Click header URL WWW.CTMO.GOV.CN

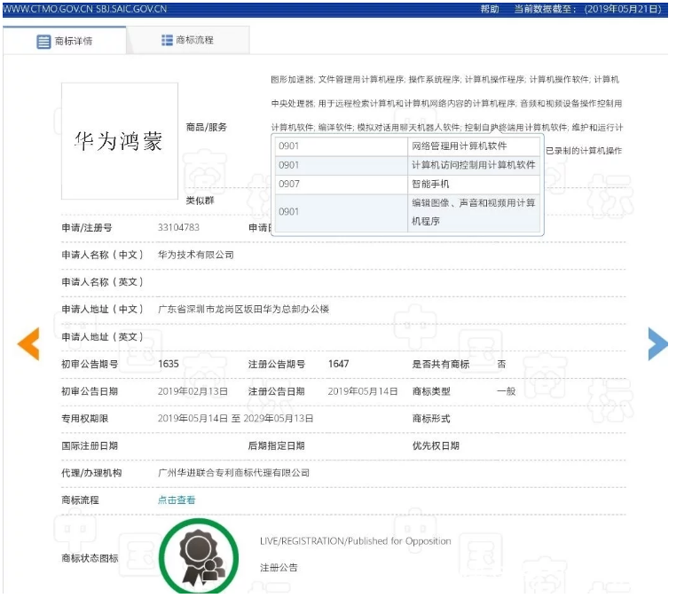[x=48, y=9]
